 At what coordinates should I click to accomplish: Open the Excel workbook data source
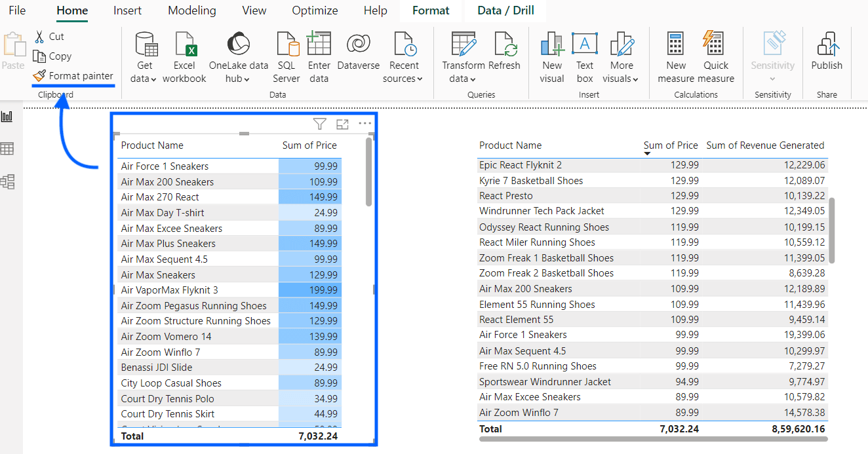tap(184, 58)
